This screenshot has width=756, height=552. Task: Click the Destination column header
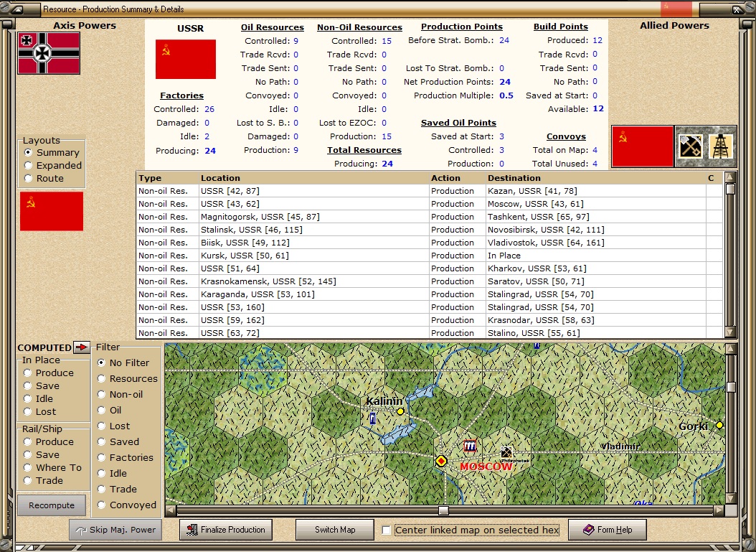click(x=595, y=178)
